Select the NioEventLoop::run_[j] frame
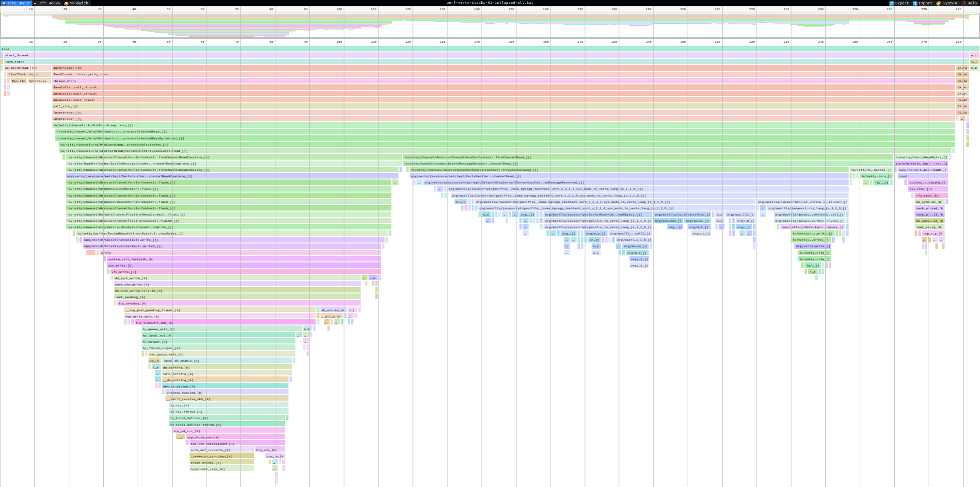Screen dimensions: 980x487 pos(504,125)
